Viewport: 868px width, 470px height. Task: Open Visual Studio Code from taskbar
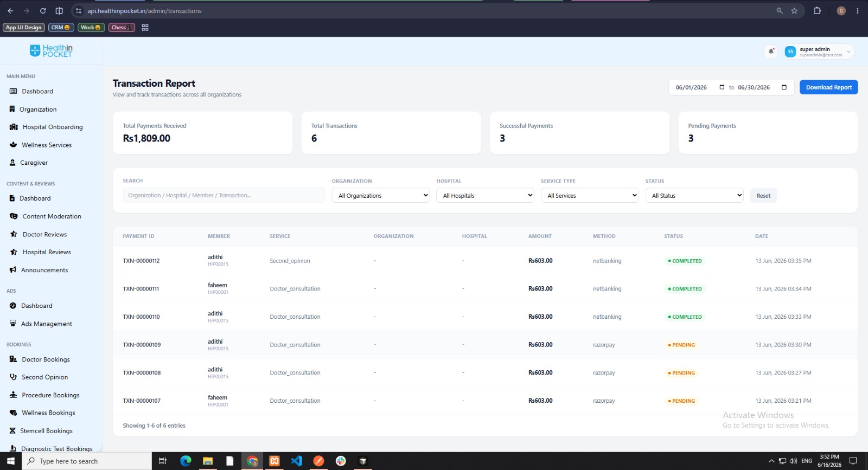pyautogui.click(x=296, y=461)
